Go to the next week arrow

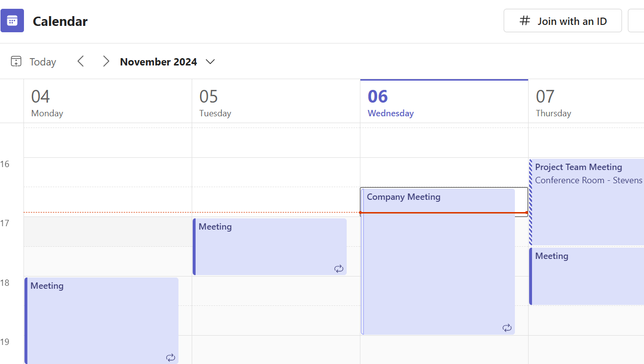click(106, 62)
